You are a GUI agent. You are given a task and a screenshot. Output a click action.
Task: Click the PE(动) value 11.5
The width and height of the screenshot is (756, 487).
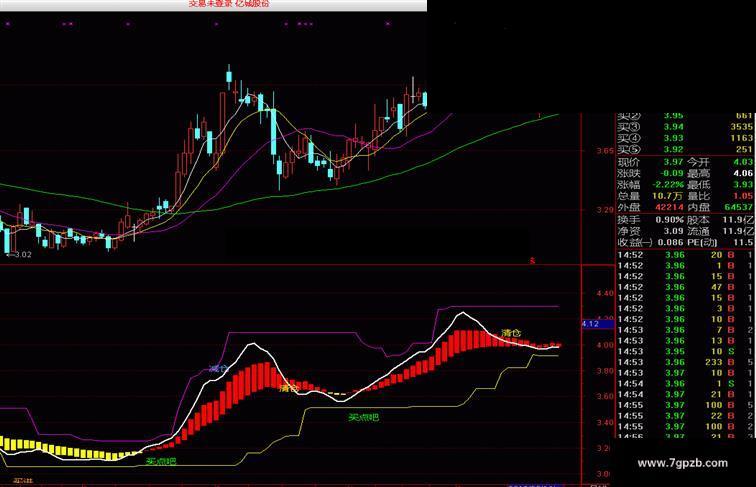(743, 243)
